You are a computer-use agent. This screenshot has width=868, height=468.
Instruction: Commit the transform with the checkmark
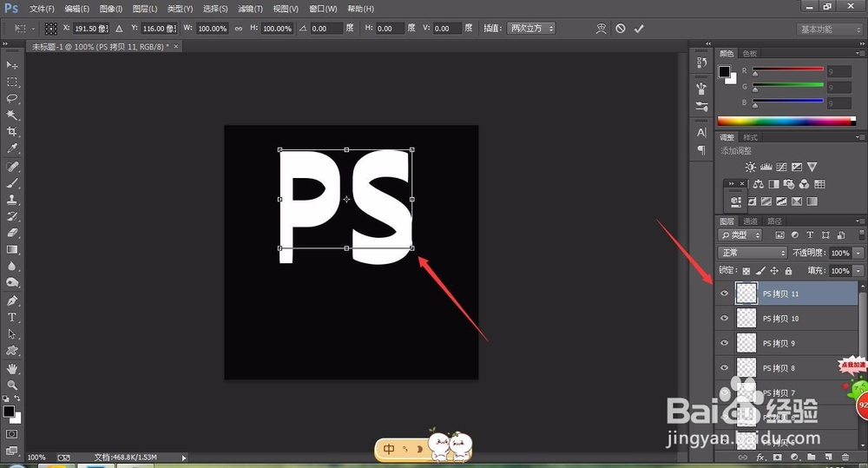(639, 29)
